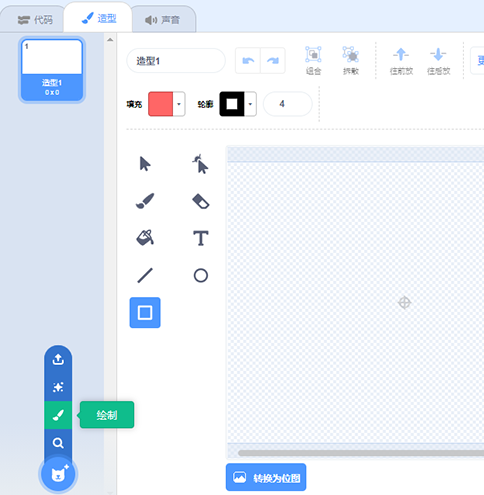Select the Circle tool
The image size is (484, 495).
pyautogui.click(x=201, y=276)
